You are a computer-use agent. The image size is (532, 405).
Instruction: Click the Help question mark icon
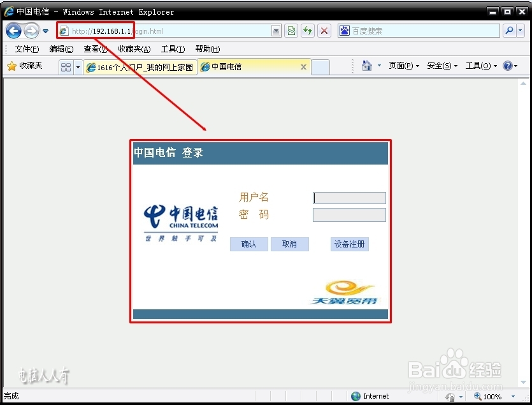[x=508, y=66]
